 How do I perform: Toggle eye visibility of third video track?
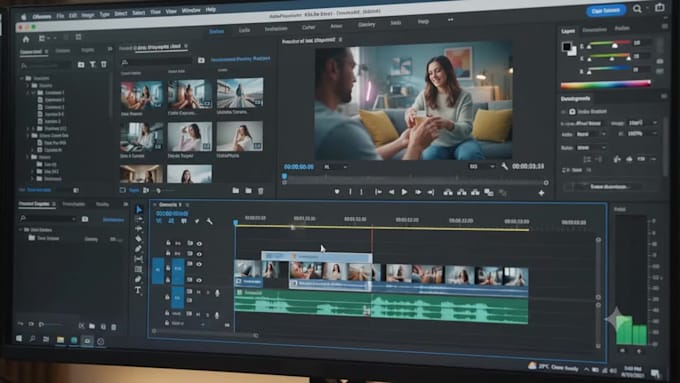(199, 264)
